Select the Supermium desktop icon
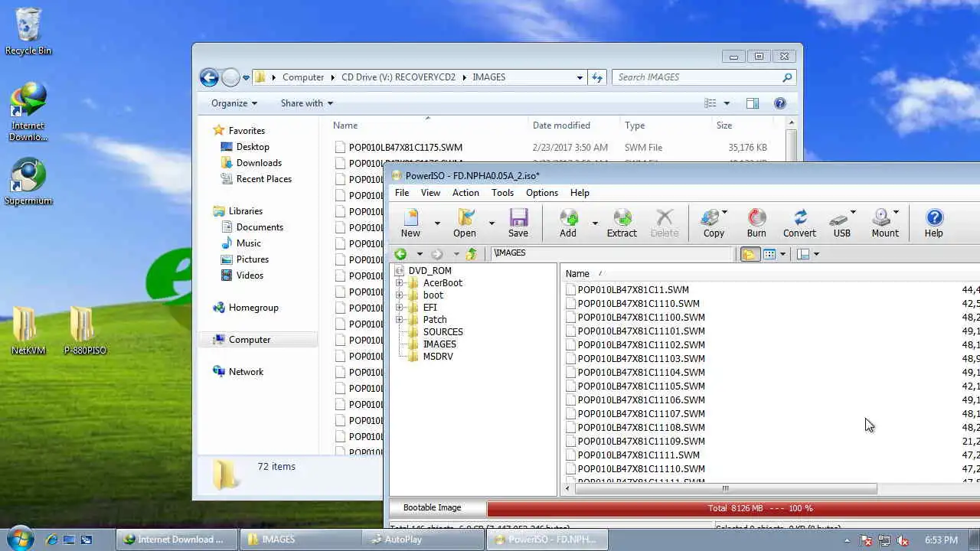The width and height of the screenshot is (980, 551). (x=28, y=181)
